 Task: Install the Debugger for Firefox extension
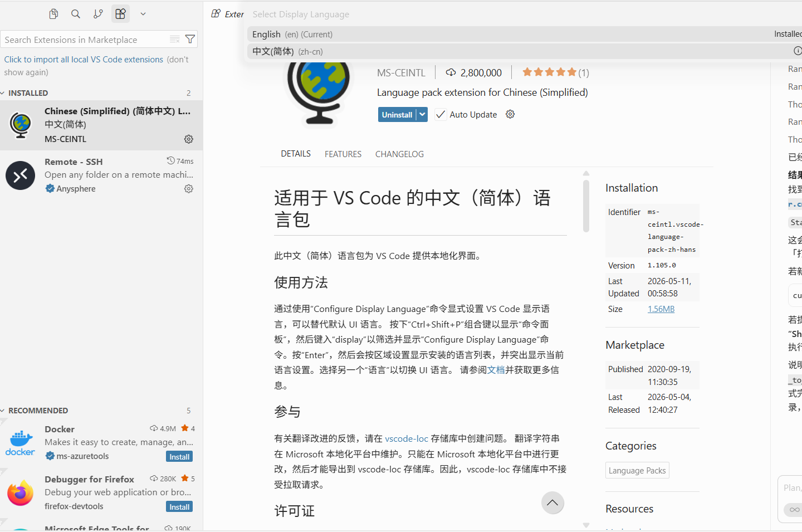click(x=179, y=507)
